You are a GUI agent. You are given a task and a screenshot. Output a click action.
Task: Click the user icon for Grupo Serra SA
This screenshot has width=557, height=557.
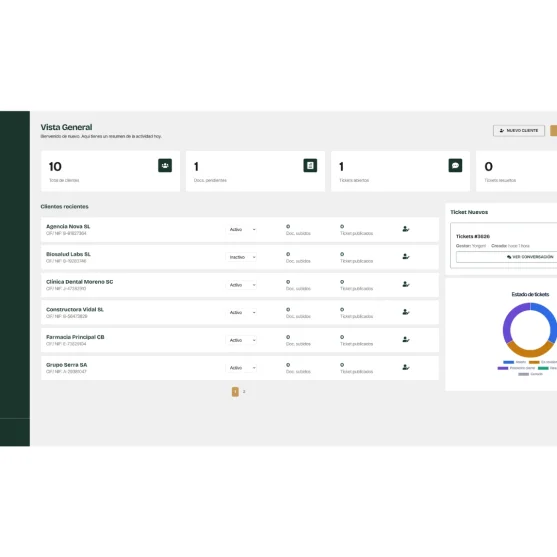406,367
